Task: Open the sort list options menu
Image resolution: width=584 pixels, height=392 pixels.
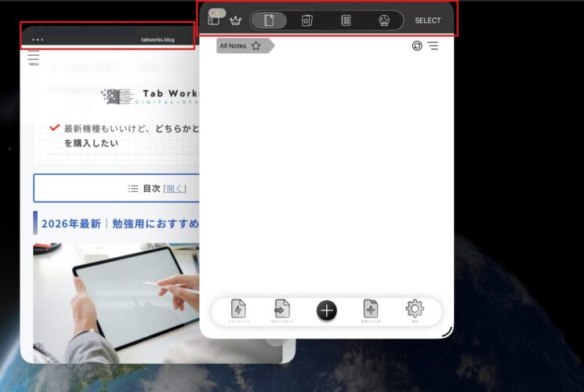Action: [x=433, y=45]
